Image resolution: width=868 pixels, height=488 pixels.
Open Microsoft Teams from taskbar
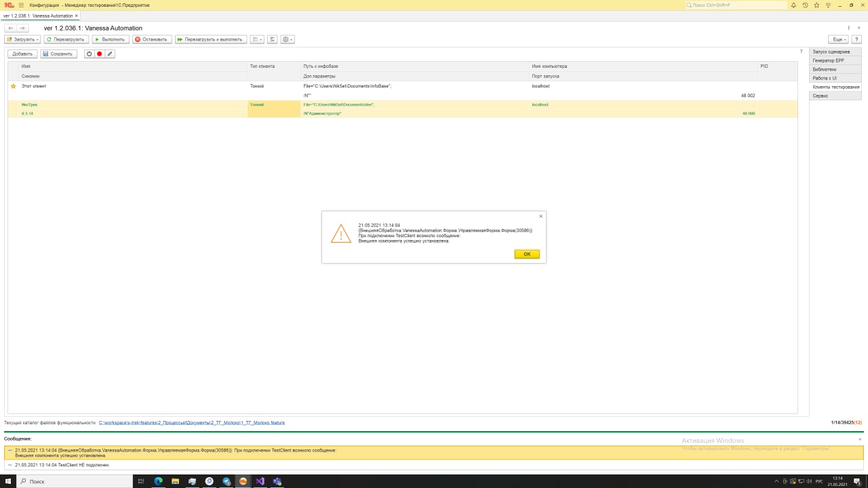click(x=277, y=481)
